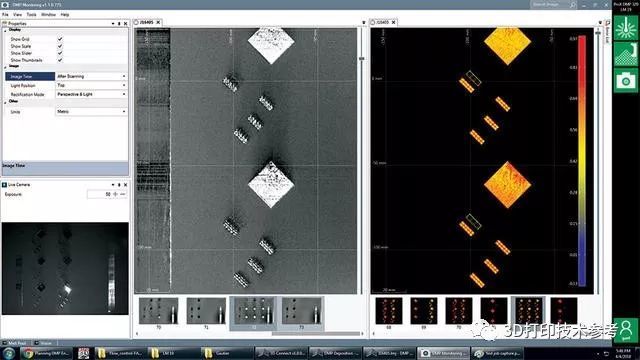The width and height of the screenshot is (640, 360).
Task: Click the vertical layer slider handle
Action: [361, 59]
